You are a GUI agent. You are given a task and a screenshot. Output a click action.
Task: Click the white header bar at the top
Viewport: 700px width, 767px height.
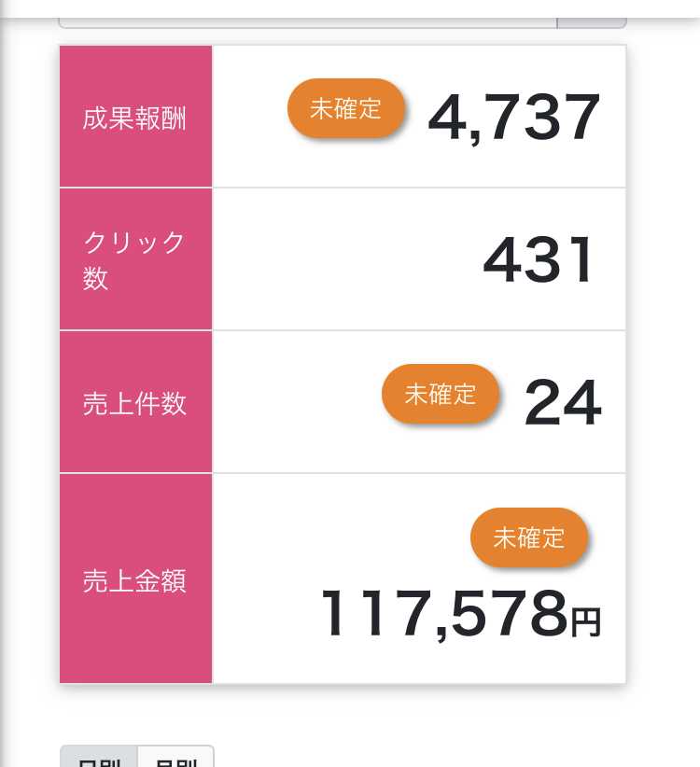click(350, 7)
